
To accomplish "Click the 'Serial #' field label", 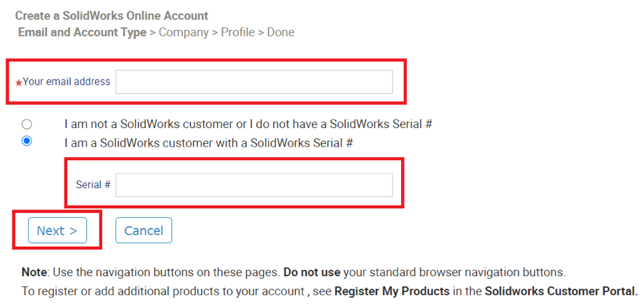I will (x=93, y=185).
